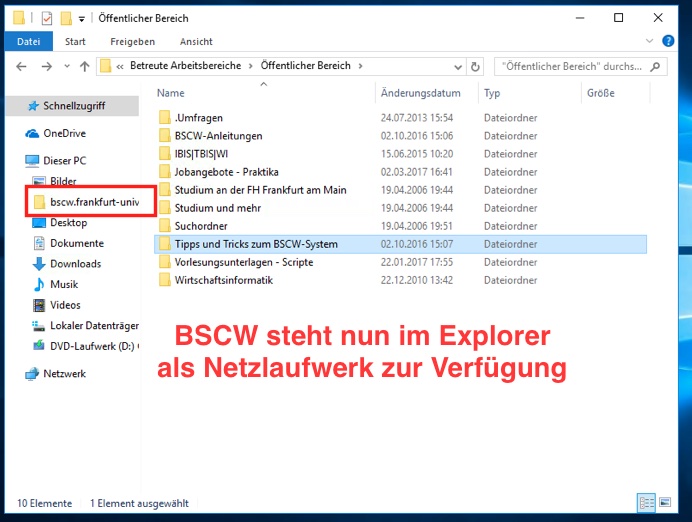Viewport: 692px width, 522px height.
Task: Click the back navigation arrow
Action: pyautogui.click(x=21, y=67)
